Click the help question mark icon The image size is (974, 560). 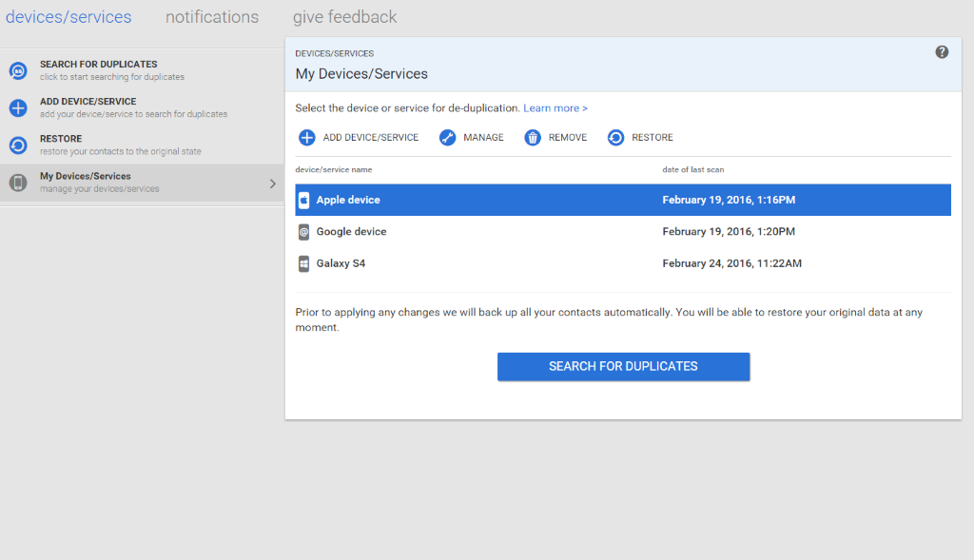[x=942, y=52]
